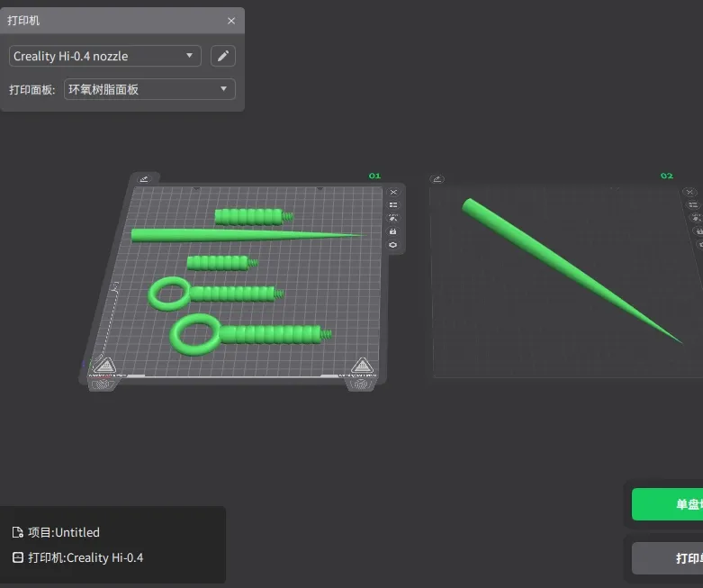Close the 打印机 panel
Image resolution: width=703 pixels, height=588 pixels.
coord(231,21)
